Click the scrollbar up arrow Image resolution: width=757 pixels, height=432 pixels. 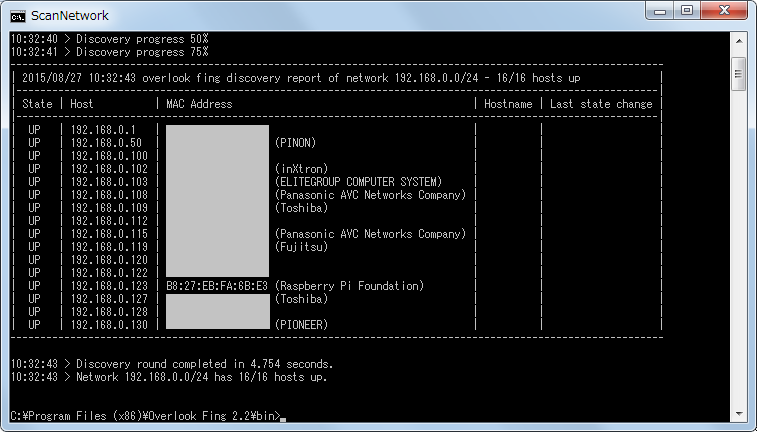[x=739, y=41]
